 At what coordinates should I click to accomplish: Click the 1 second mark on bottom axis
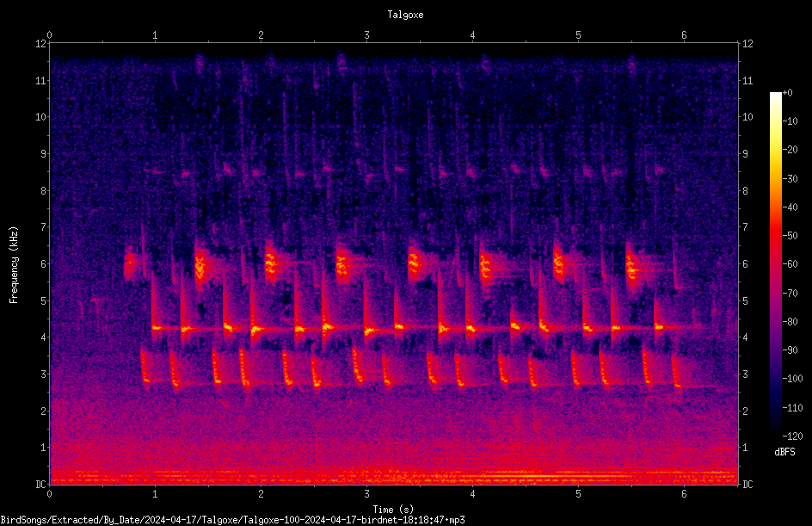(155, 494)
